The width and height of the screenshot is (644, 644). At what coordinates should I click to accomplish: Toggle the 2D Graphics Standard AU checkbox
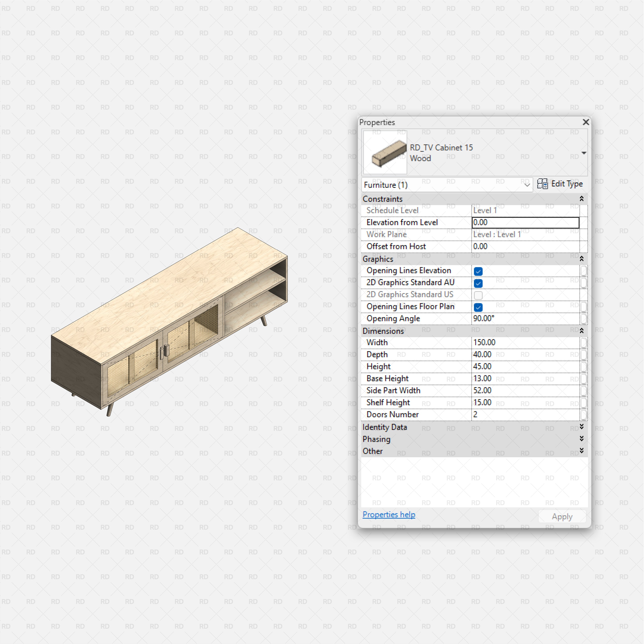tap(478, 283)
